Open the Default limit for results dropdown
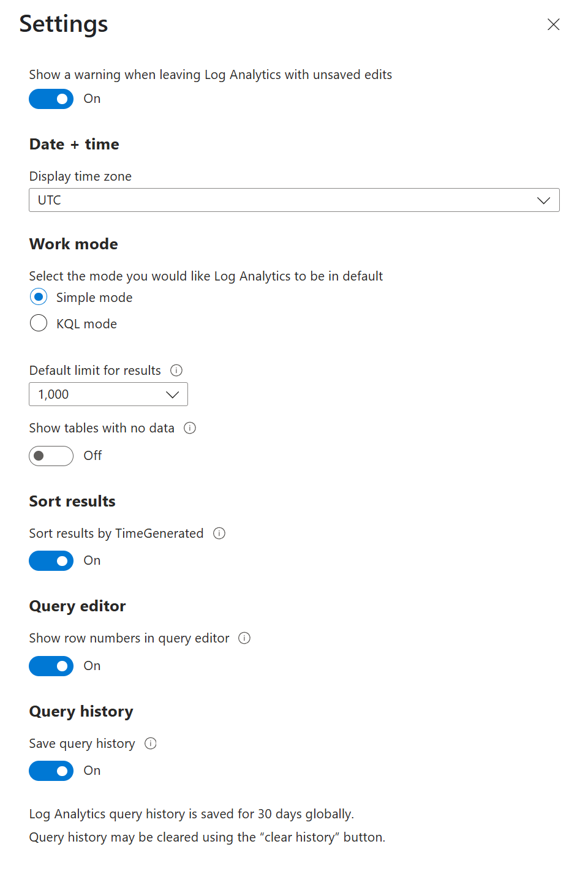This screenshot has height=882, width=588. (108, 394)
